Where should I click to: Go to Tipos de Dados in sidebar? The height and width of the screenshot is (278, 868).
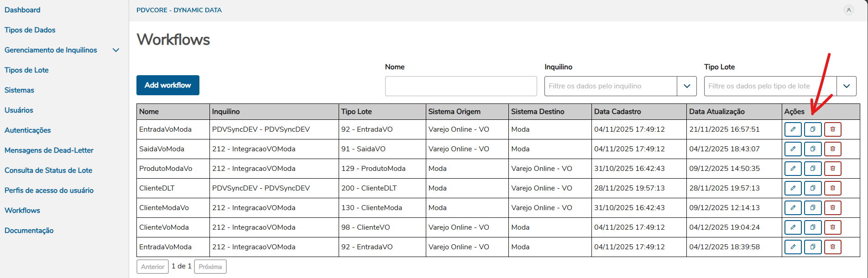point(30,30)
